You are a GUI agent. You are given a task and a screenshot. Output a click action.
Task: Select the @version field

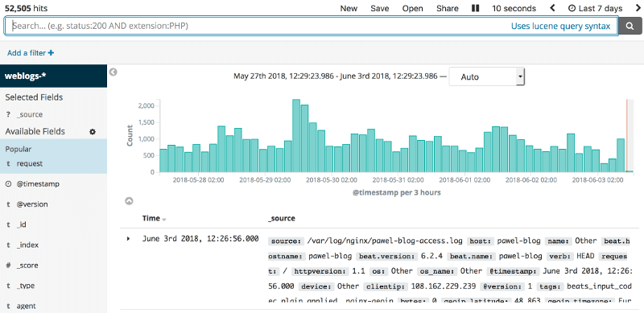32,204
